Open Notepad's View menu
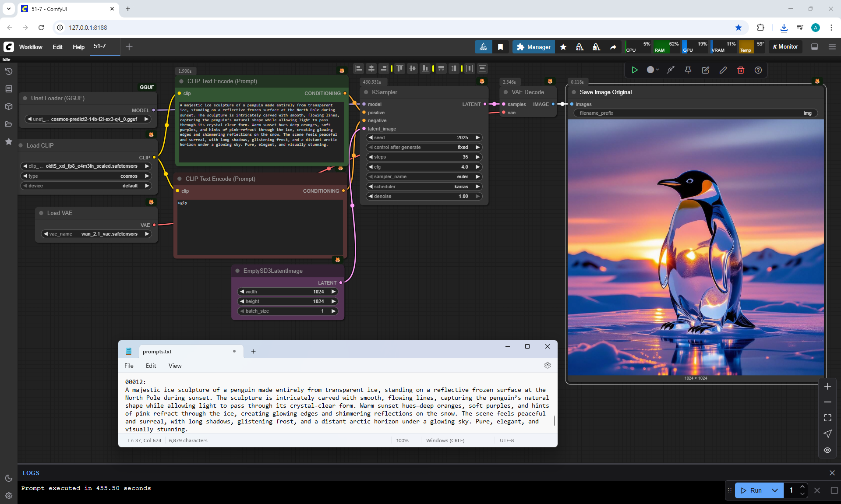Viewport: 841px width, 504px height. coord(175,366)
